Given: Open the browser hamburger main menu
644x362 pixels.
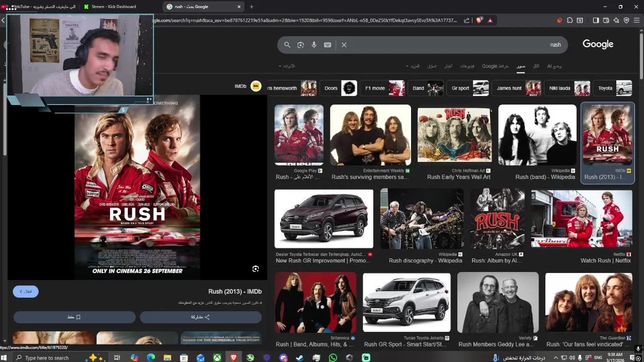Looking at the screenshot, I should pos(637,20).
